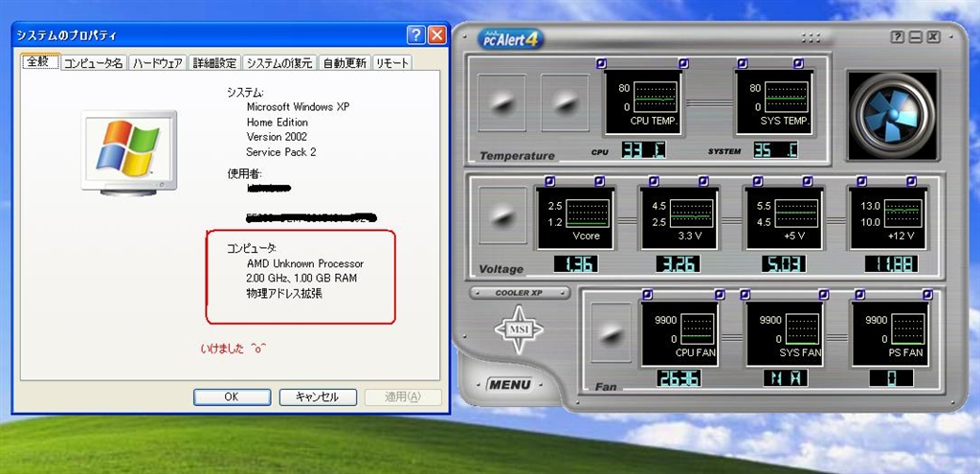980x474 pixels.
Task: Click the SYS FAN graph display
Action: click(x=784, y=332)
